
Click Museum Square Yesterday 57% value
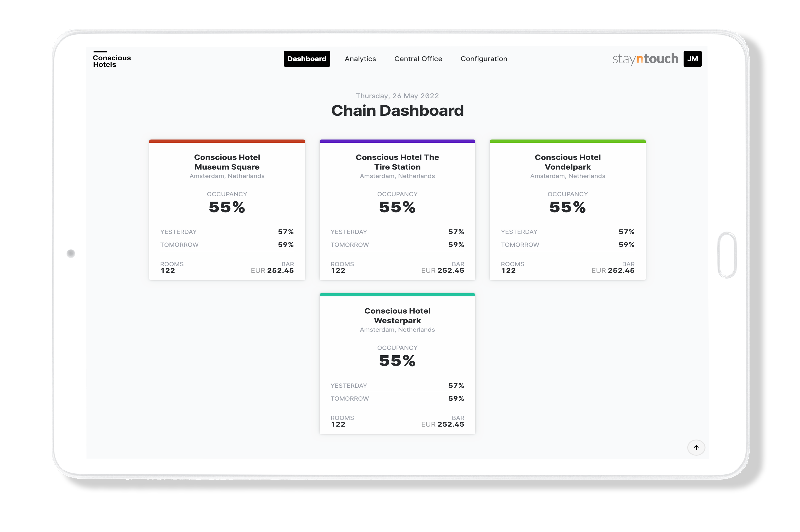click(x=286, y=232)
